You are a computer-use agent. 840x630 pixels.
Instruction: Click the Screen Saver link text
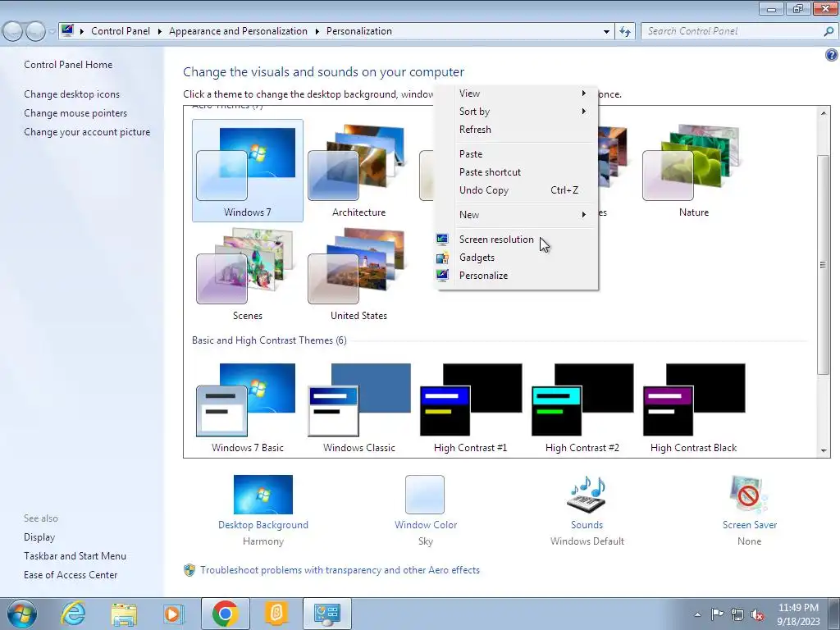tap(750, 525)
